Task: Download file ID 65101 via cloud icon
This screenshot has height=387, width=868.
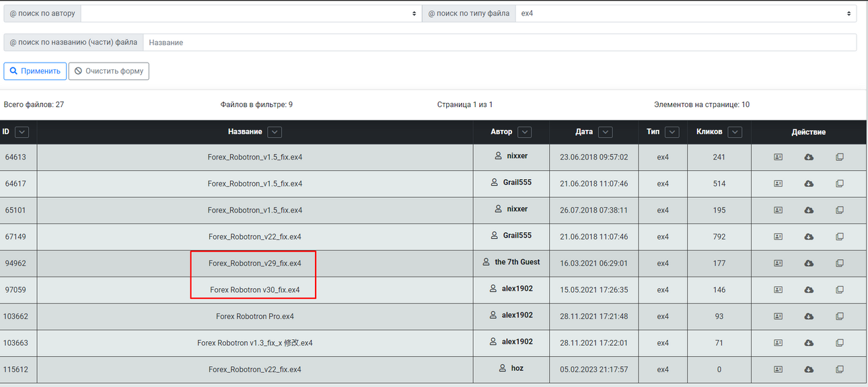Action: pyautogui.click(x=809, y=210)
